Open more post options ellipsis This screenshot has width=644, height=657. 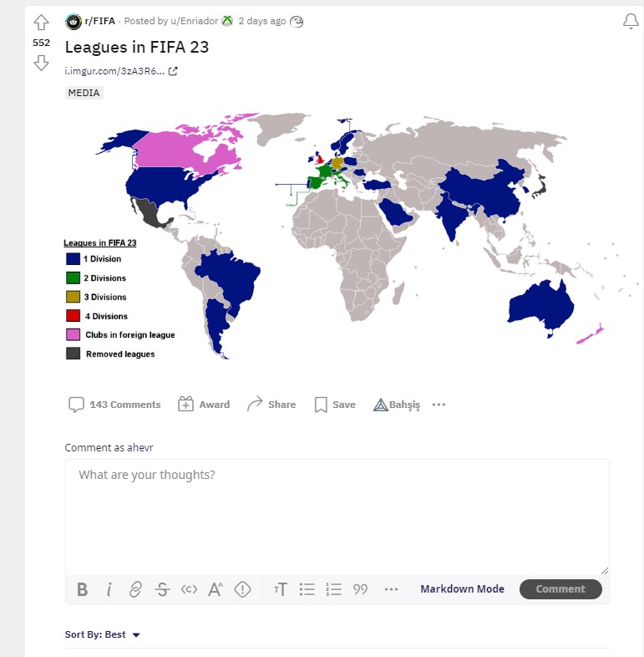(439, 405)
